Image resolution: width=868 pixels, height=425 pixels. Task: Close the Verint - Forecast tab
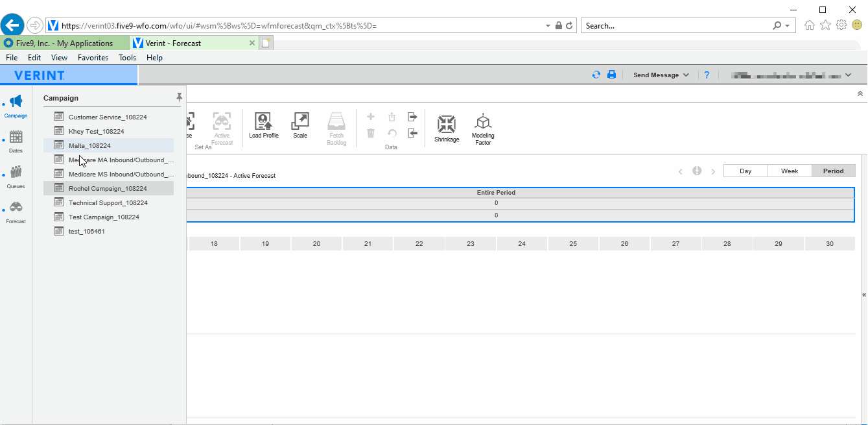pyautogui.click(x=253, y=43)
